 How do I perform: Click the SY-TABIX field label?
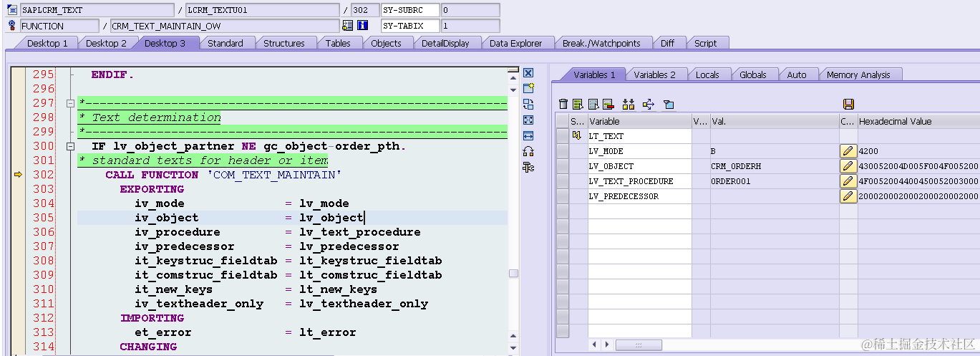click(x=409, y=26)
